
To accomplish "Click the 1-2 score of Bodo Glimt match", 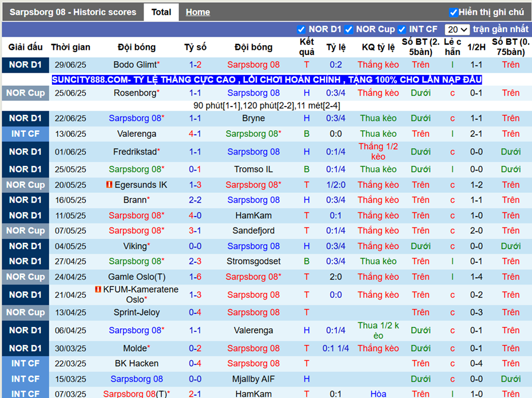I will [195, 65].
